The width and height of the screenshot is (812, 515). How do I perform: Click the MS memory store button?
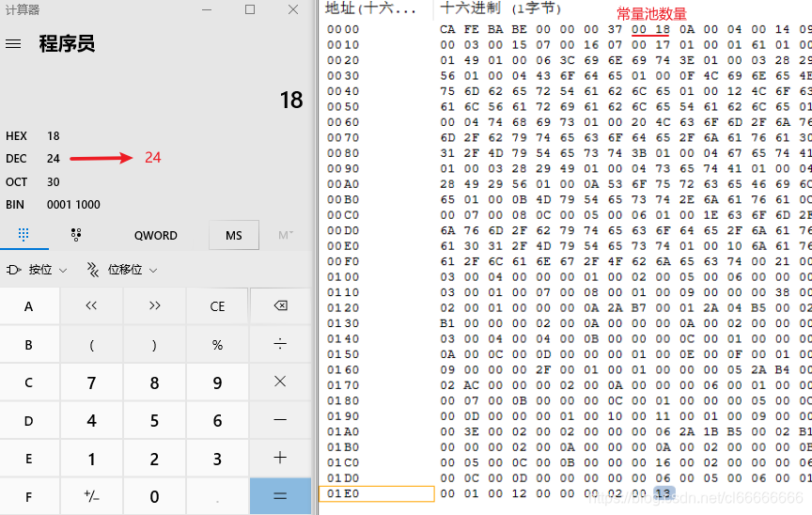[234, 236]
